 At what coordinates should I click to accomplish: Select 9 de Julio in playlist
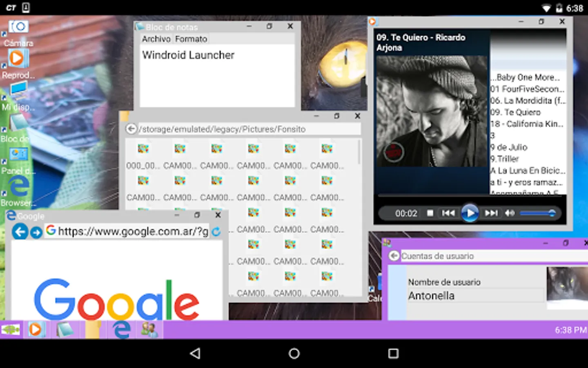coord(528,147)
